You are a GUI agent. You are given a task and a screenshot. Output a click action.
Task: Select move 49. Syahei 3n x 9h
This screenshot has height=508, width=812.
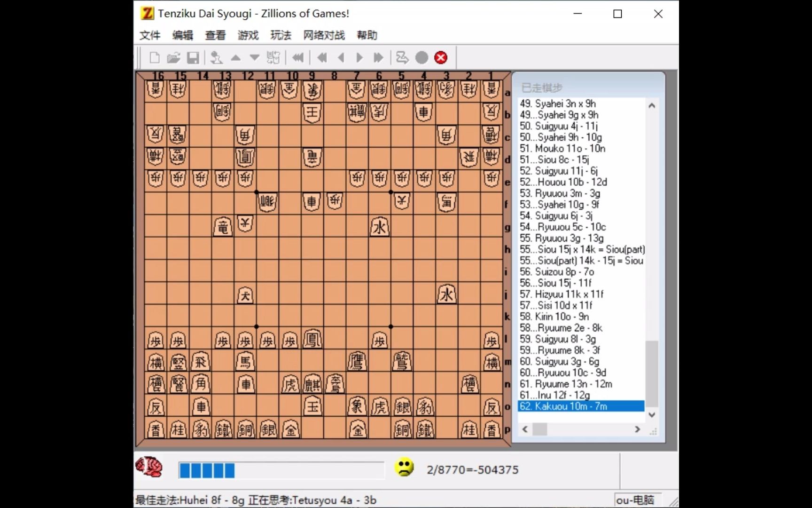tap(556, 103)
